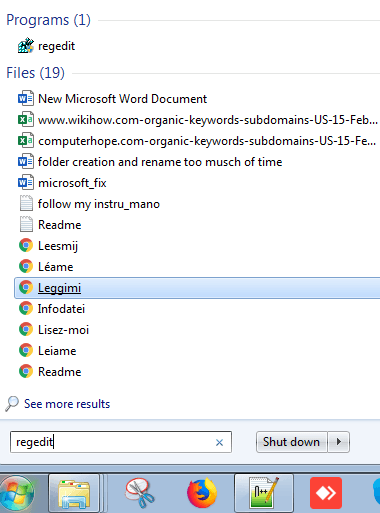Open the Leesmij file
Screen dimensions: 380x513
pos(58,246)
